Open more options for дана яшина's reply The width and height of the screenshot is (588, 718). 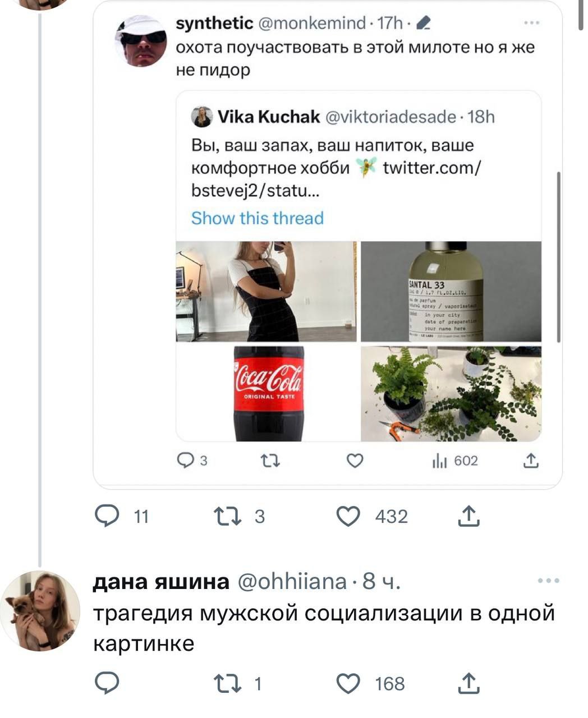(x=548, y=581)
